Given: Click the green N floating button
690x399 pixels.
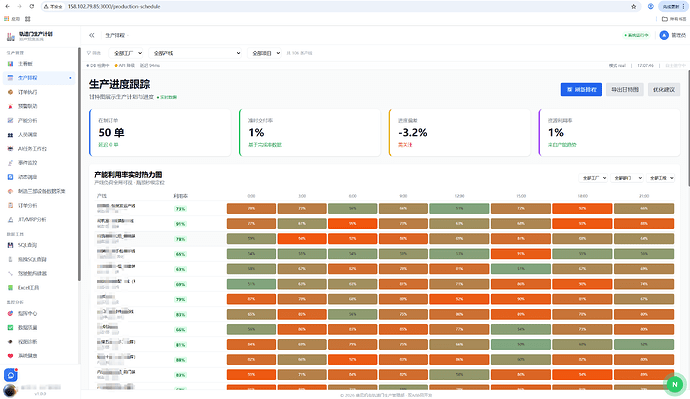Looking at the screenshot, I should click(675, 384).
